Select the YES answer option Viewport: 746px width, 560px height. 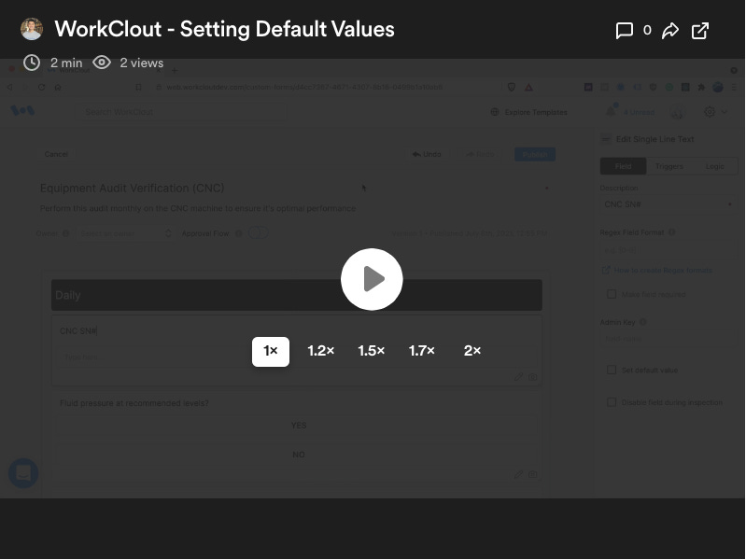tap(298, 426)
